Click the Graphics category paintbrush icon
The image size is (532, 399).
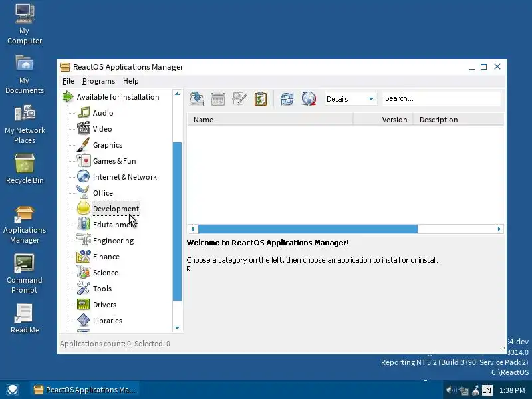tap(84, 144)
